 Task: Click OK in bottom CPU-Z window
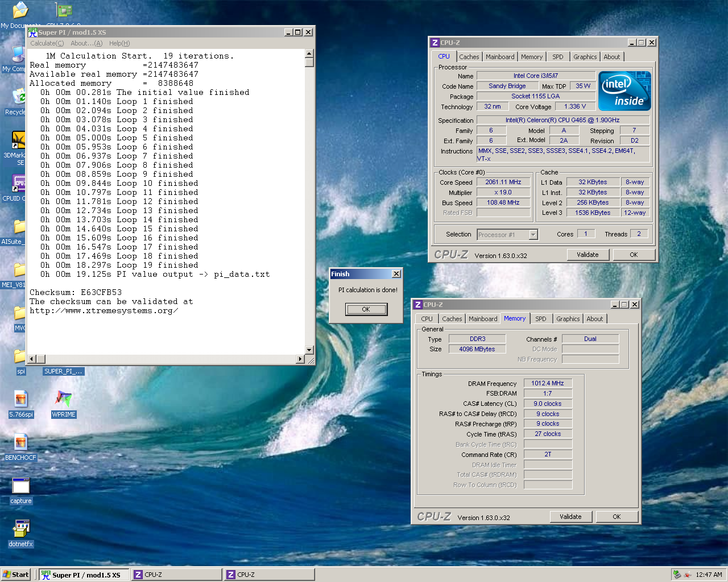(617, 517)
